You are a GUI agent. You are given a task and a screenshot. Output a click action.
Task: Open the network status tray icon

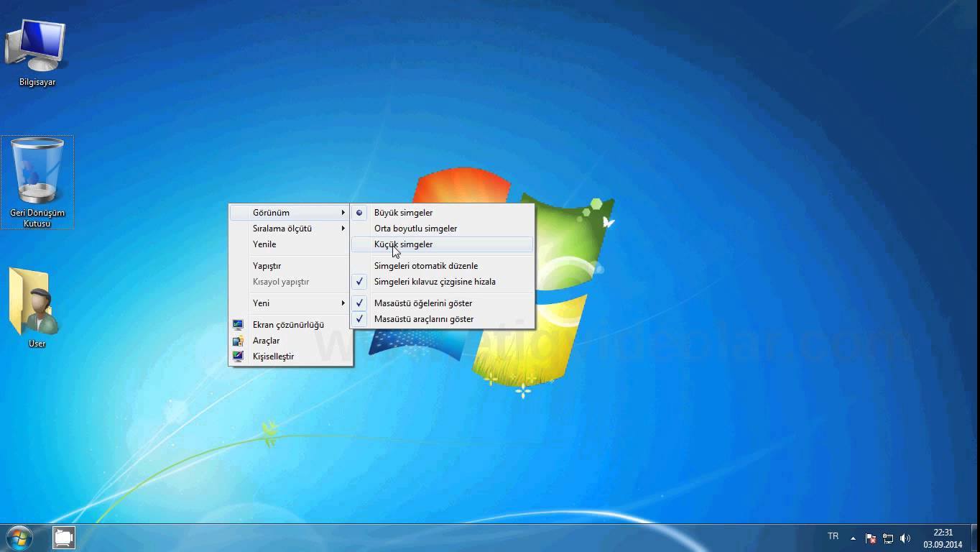click(x=888, y=538)
